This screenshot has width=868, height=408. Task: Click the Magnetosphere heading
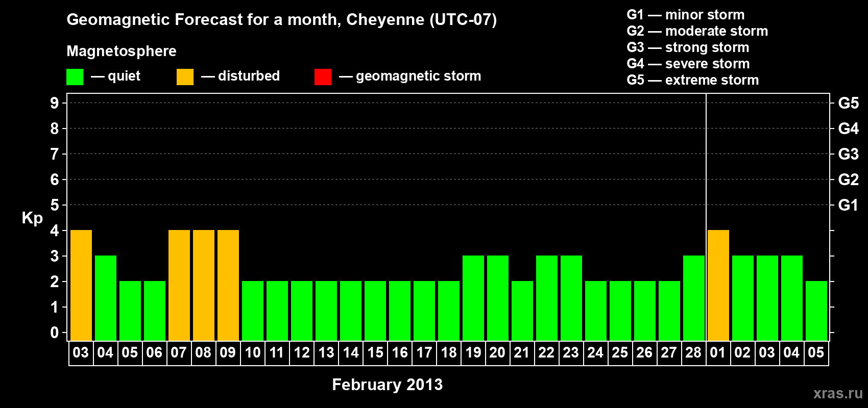(x=122, y=51)
